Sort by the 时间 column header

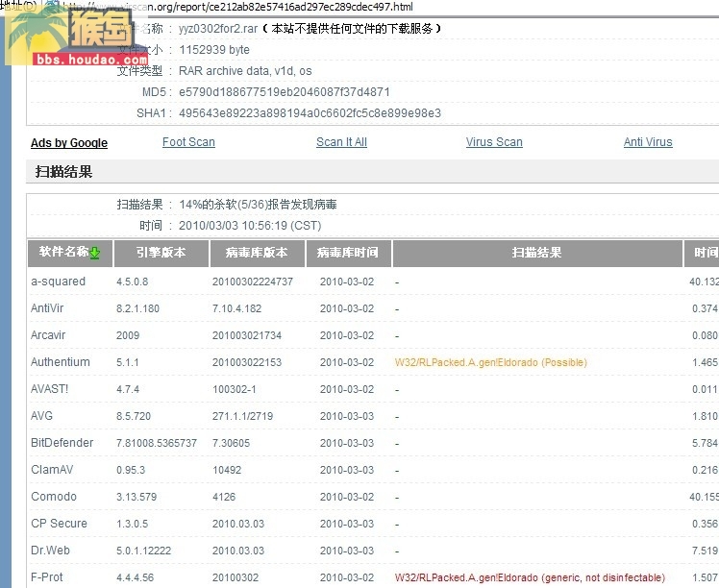point(702,253)
